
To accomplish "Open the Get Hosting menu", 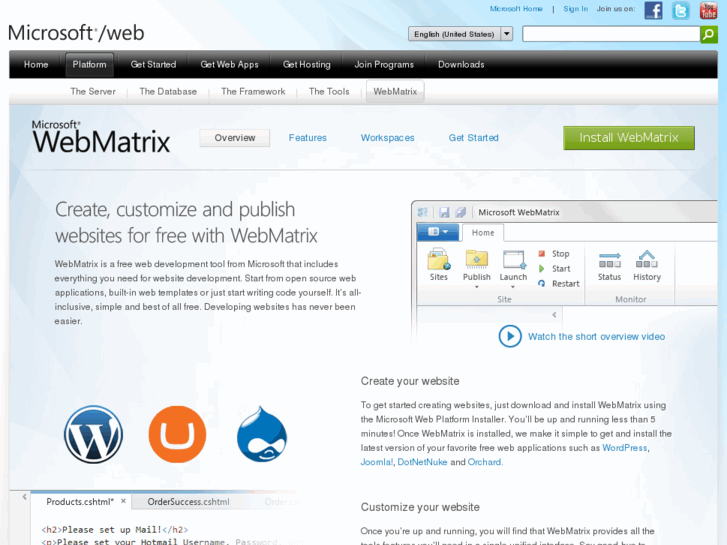I will coord(306,64).
